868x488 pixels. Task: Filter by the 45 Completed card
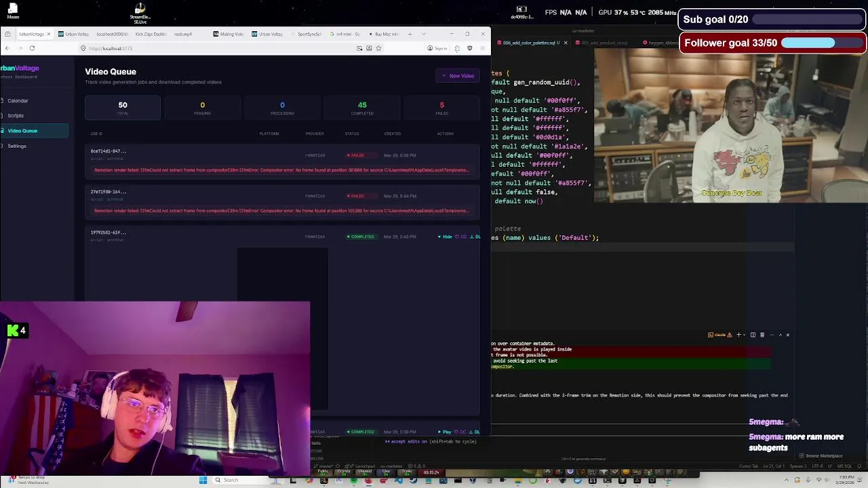(362, 108)
